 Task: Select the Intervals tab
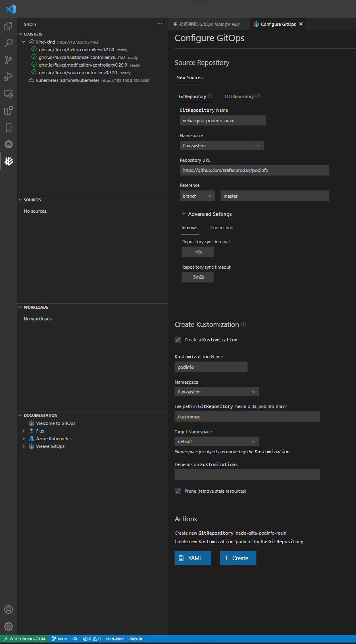pyautogui.click(x=190, y=228)
